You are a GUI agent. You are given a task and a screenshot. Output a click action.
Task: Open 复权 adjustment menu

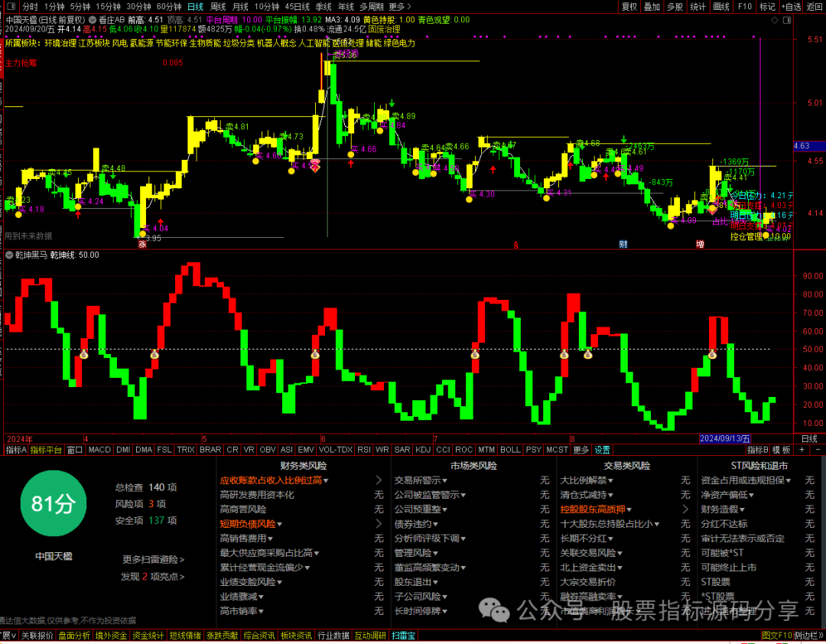[x=629, y=7]
